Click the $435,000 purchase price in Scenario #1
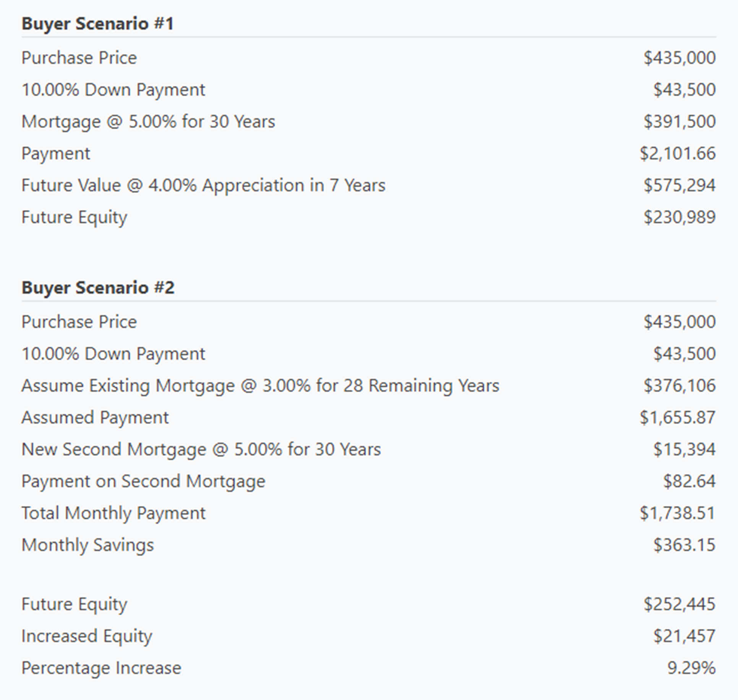 point(679,58)
